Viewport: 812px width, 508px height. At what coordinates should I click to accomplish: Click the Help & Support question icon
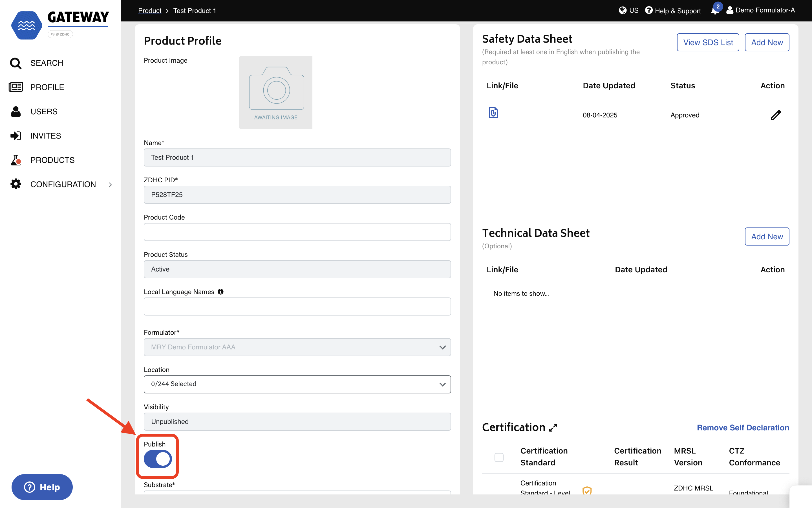tap(649, 10)
